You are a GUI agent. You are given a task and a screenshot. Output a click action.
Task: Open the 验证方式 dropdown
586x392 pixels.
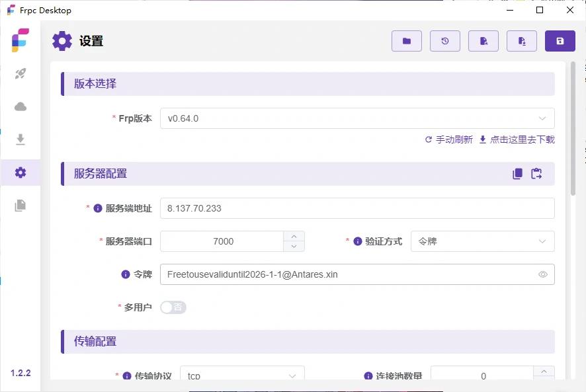coord(482,241)
